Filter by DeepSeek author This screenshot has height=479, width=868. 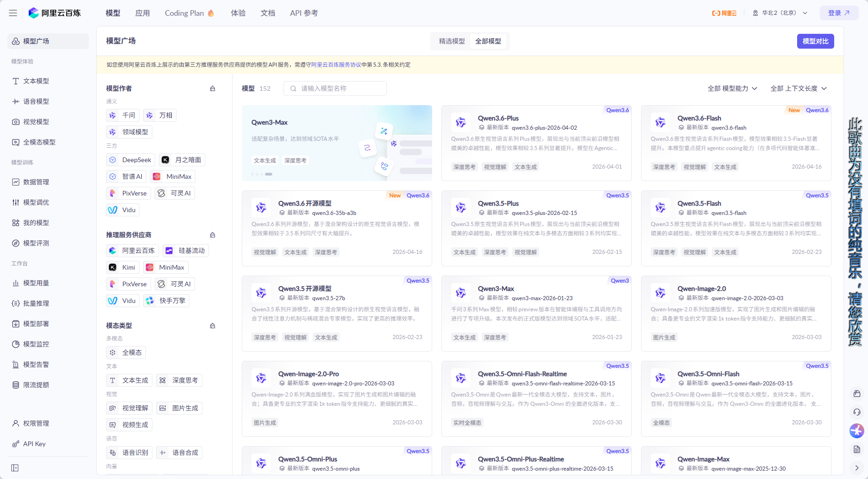pyautogui.click(x=131, y=160)
